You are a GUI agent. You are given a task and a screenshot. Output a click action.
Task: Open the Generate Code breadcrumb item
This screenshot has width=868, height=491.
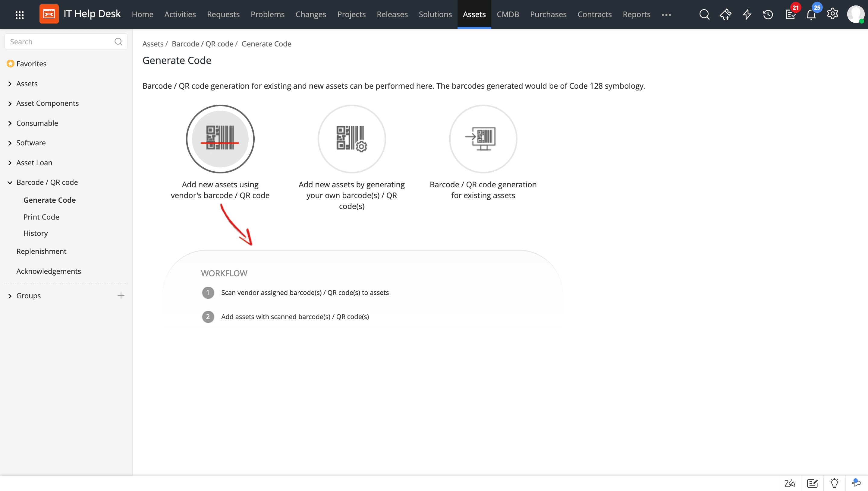pos(266,43)
